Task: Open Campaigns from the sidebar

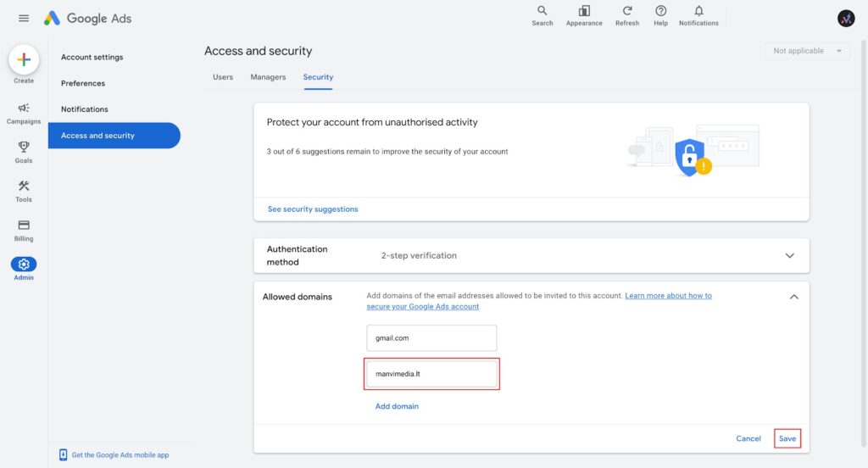Action: point(24,108)
